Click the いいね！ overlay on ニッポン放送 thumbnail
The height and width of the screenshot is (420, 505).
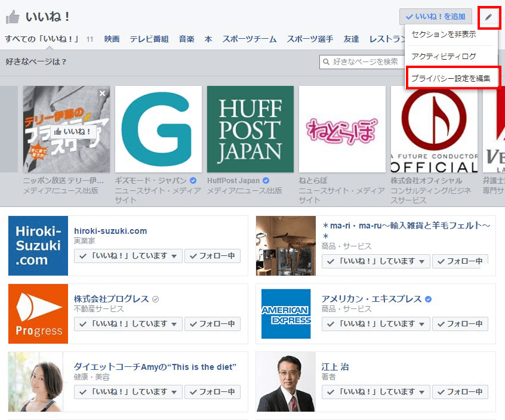point(73,131)
